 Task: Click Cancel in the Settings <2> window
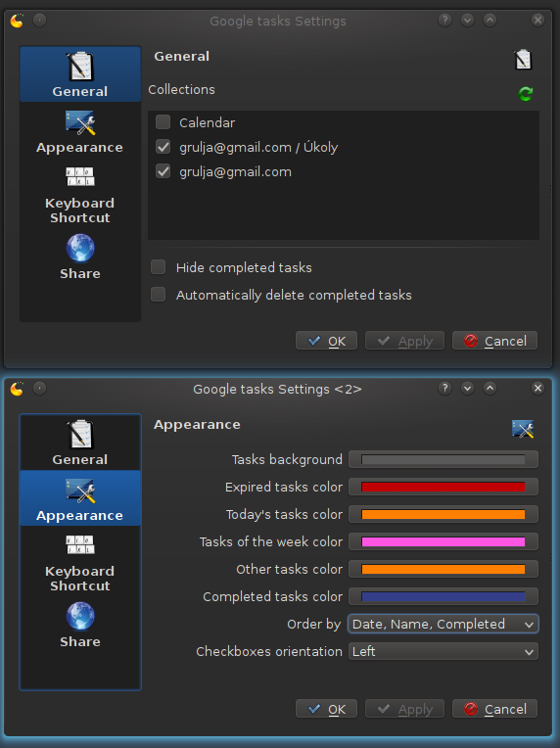(494, 709)
